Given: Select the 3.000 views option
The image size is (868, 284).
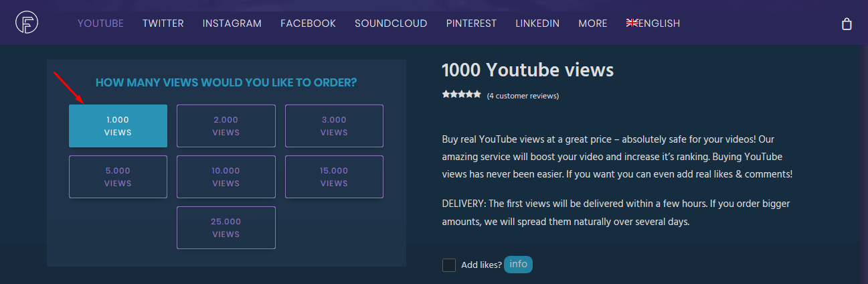Looking at the screenshot, I should (334, 126).
